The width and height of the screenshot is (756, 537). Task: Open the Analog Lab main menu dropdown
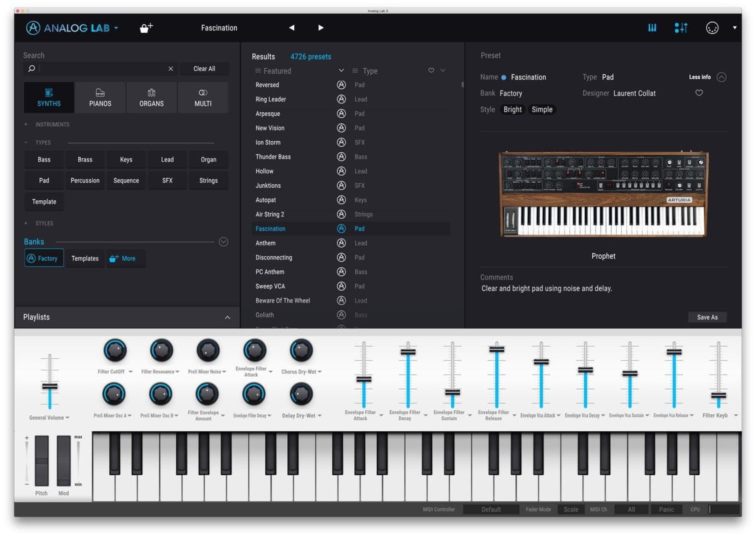pyautogui.click(x=116, y=28)
